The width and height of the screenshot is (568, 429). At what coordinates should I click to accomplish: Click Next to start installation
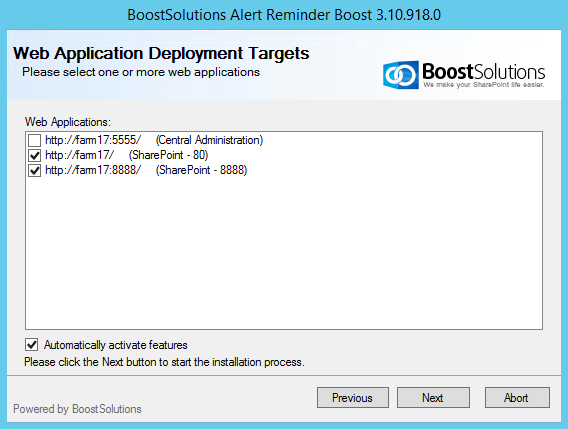point(433,397)
